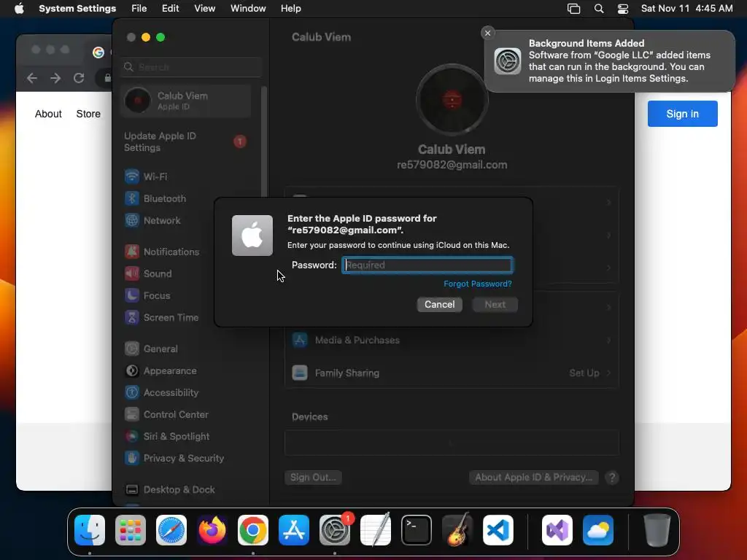Click System Settings icon in Dock
This screenshot has width=747, height=560.
(335, 530)
